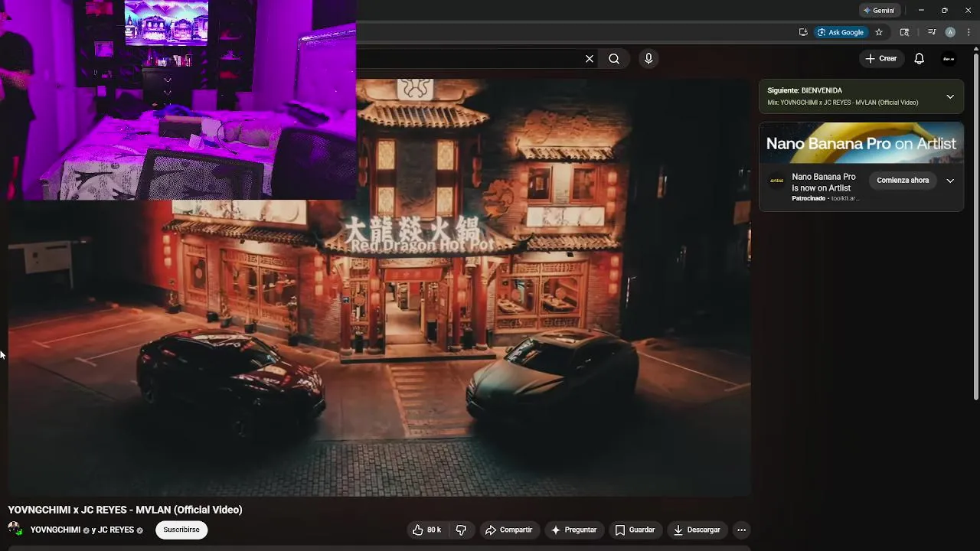This screenshot has width=980, height=551.
Task: Clear the YouTube search box with X
Action: pyautogui.click(x=590, y=59)
